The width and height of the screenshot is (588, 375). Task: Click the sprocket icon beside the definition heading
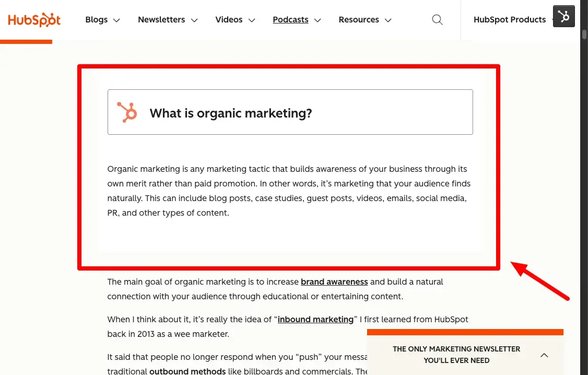point(127,112)
